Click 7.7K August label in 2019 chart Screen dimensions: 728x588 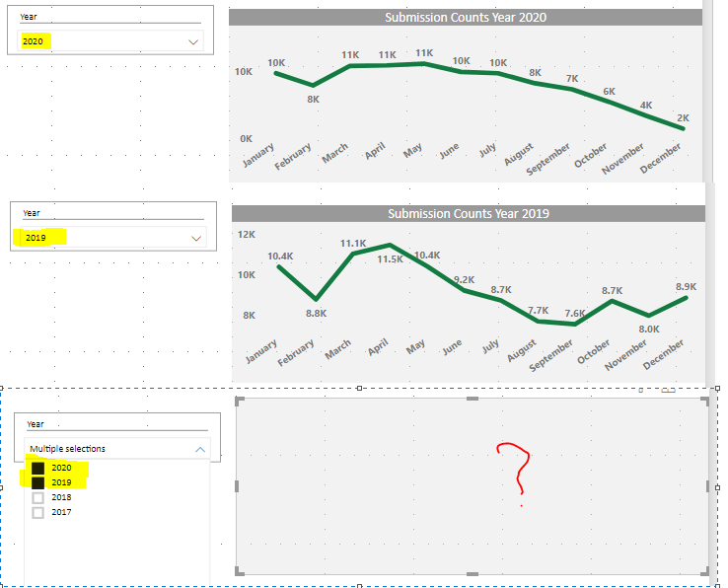[x=538, y=310]
